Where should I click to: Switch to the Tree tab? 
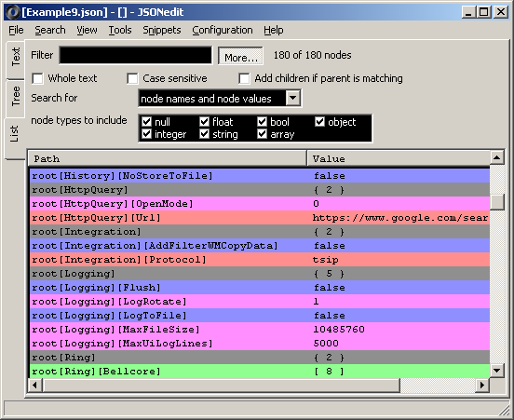(16, 97)
